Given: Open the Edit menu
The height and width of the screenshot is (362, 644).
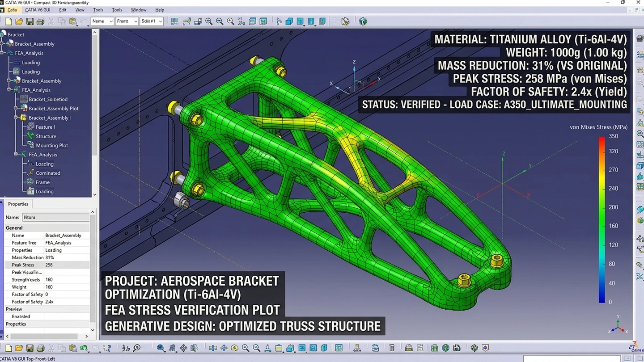Looking at the screenshot, I should 63,10.
